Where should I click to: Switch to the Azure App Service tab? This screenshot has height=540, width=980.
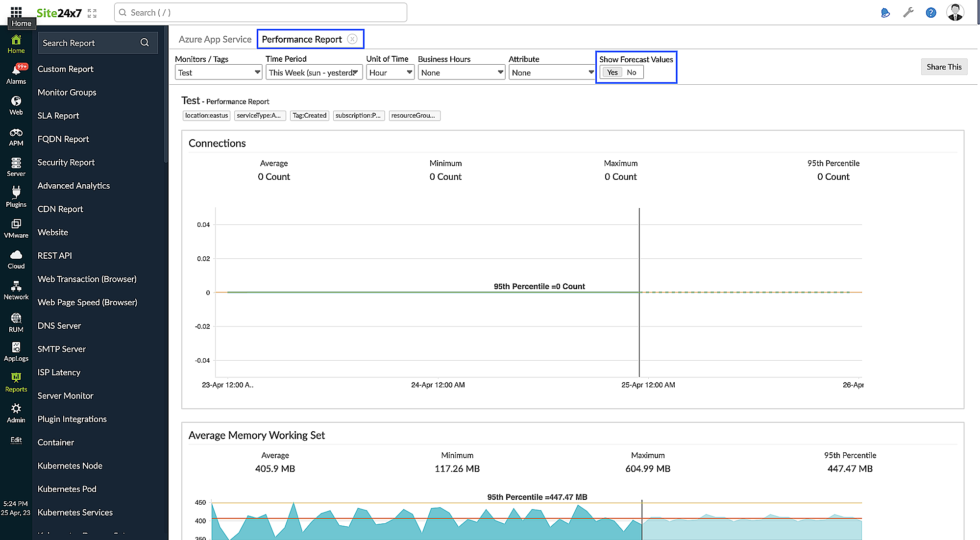215,39
